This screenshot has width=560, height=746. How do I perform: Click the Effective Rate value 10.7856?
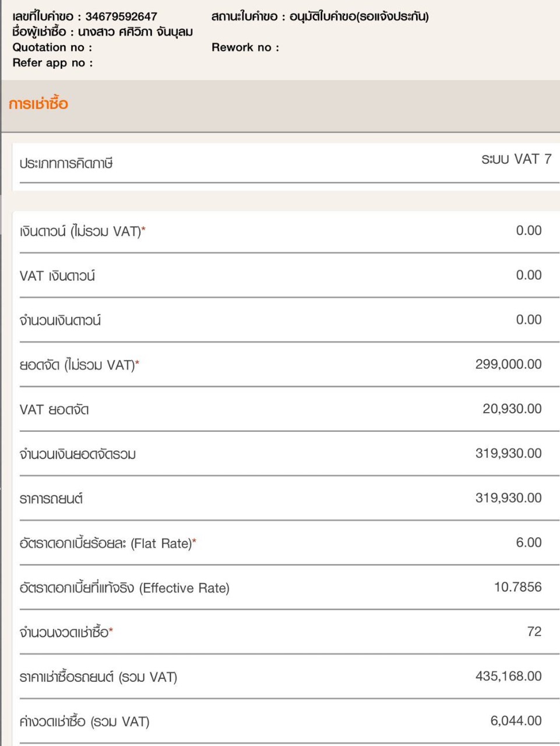click(517, 587)
